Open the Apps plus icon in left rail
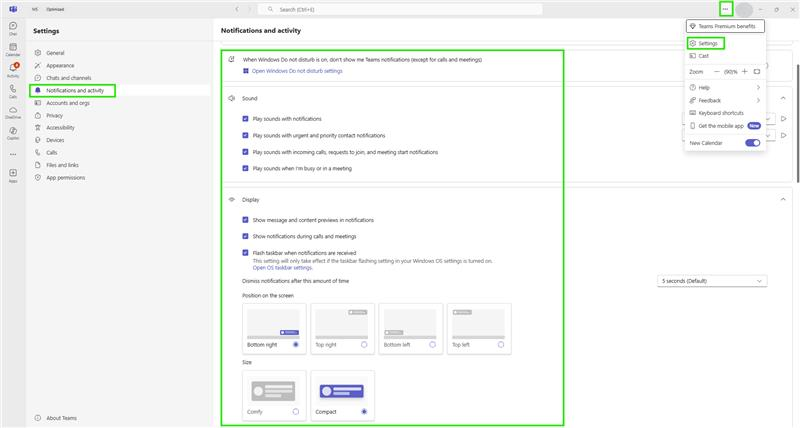 (x=13, y=175)
